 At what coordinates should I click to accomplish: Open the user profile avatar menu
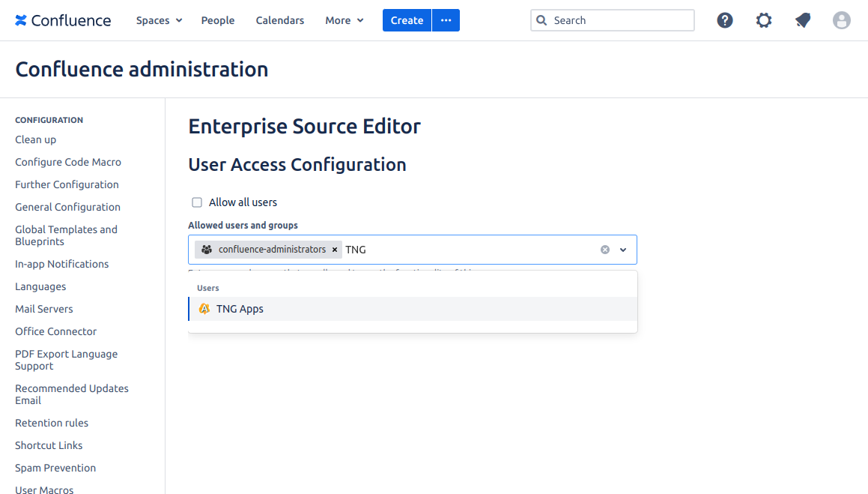(841, 20)
